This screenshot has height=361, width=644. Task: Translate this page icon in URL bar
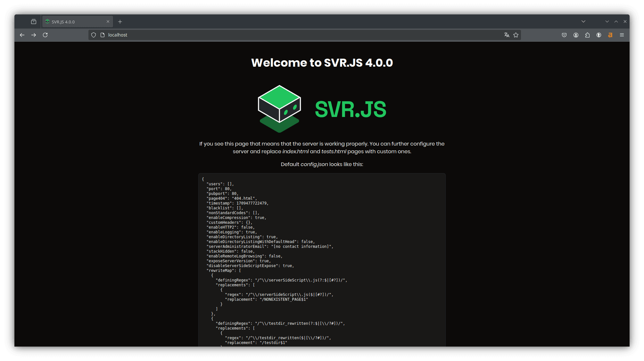[x=507, y=35]
